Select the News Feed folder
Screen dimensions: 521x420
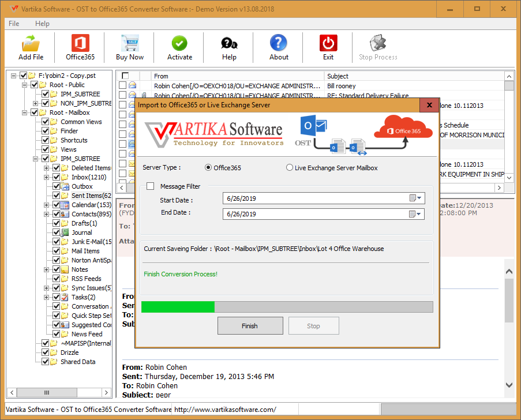point(87,334)
